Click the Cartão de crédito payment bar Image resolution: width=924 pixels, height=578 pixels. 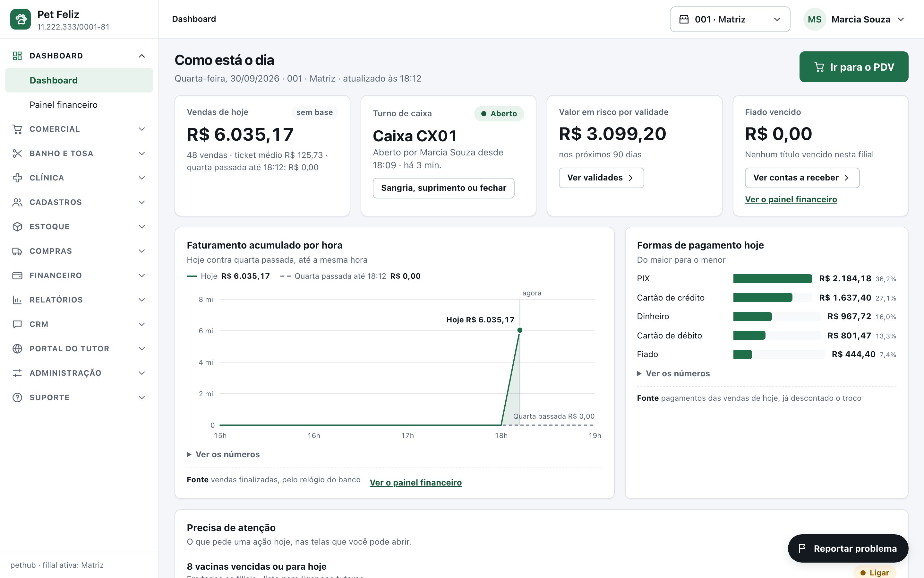[x=763, y=297]
